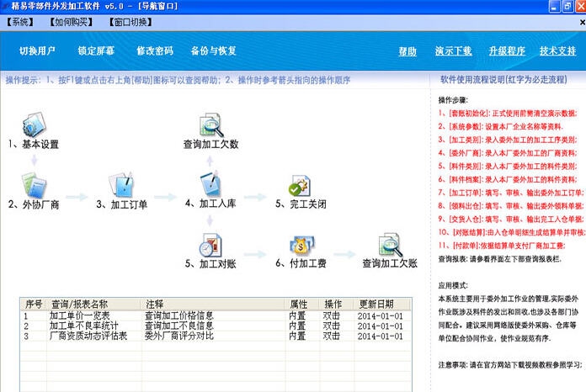Click the 升级程序 link
586x392 pixels.
(x=507, y=51)
